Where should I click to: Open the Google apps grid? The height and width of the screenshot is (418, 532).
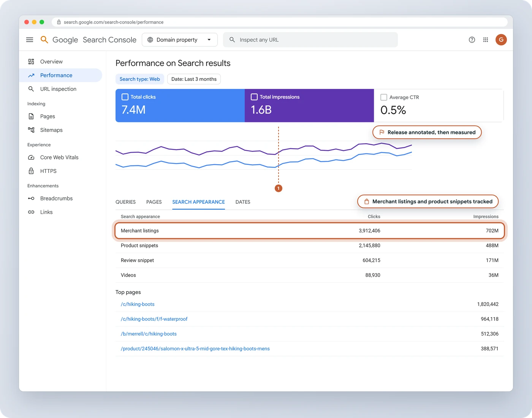click(x=486, y=40)
